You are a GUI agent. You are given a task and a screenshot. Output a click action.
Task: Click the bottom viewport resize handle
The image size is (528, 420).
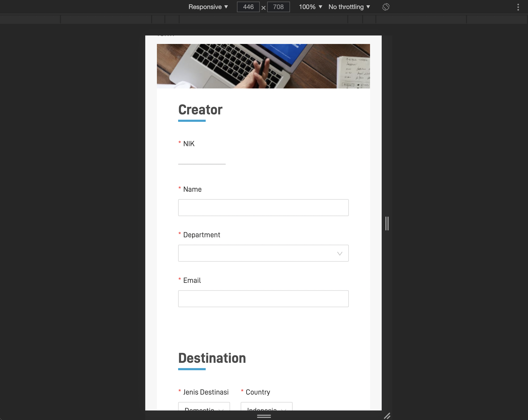[264, 416]
